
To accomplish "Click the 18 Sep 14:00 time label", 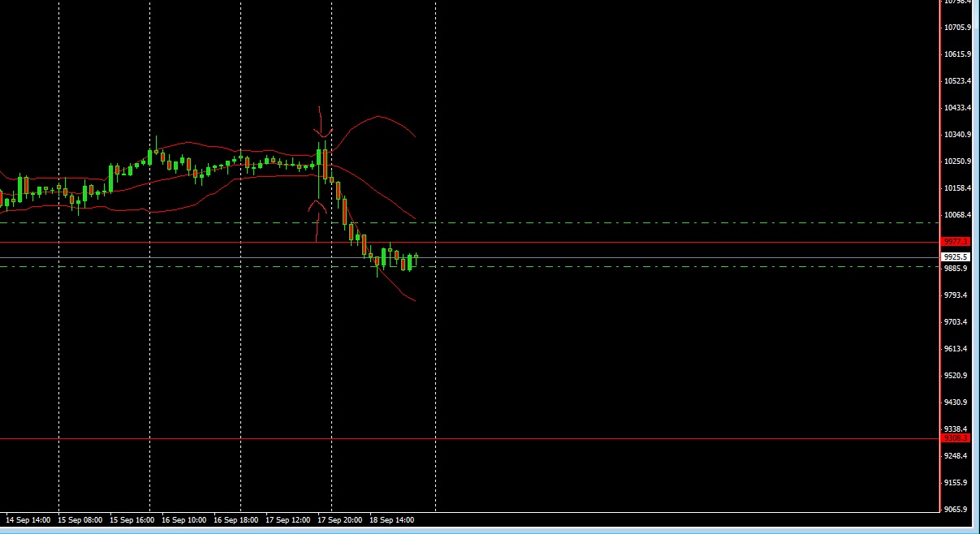I will click(391, 519).
